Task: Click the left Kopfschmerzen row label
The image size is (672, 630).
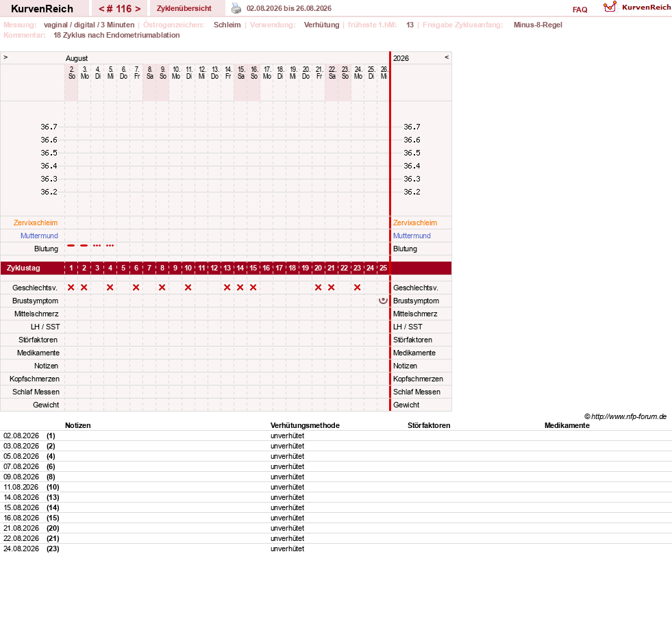Action: (35, 379)
